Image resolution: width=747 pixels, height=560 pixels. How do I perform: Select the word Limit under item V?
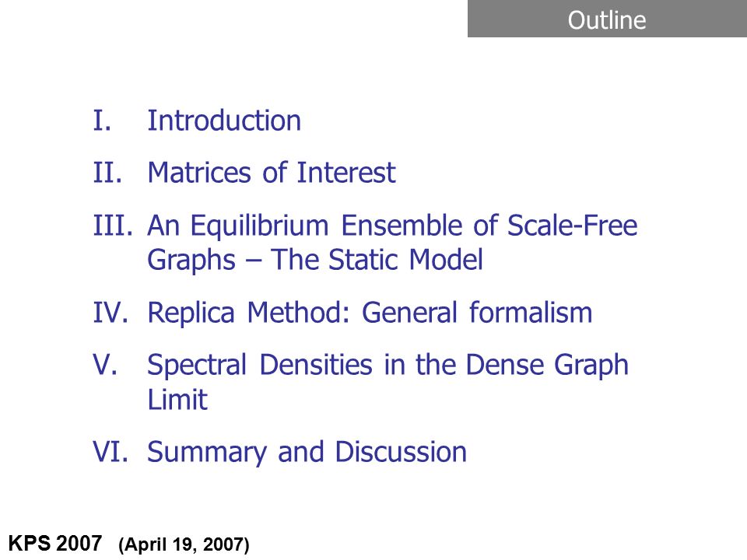177,400
